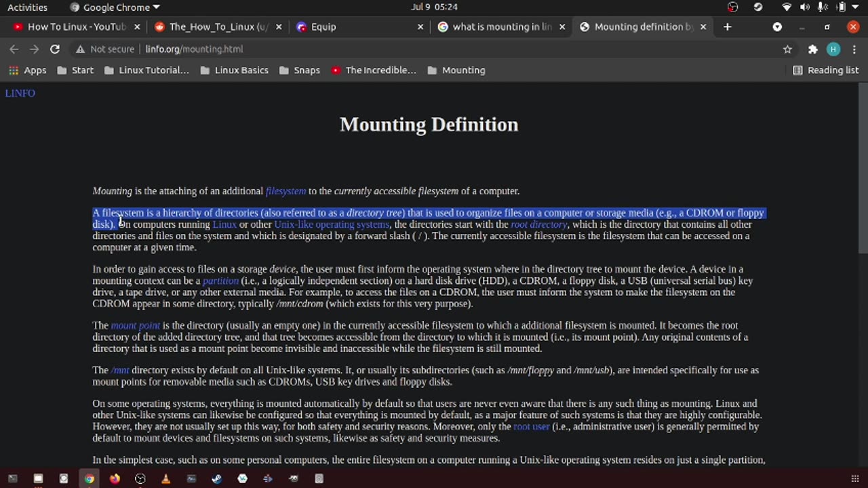Launch Steam from the taskbar
This screenshot has width=868, height=488.
[x=217, y=479]
